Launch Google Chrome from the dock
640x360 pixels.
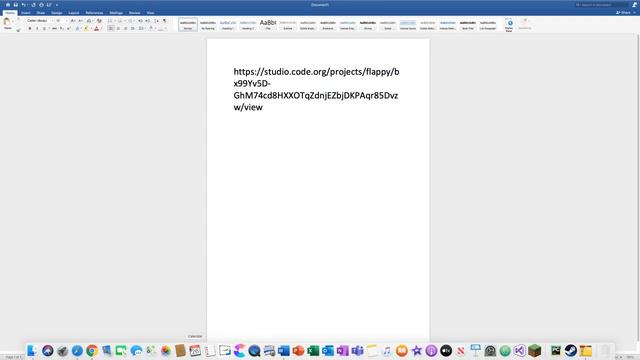coord(92,350)
